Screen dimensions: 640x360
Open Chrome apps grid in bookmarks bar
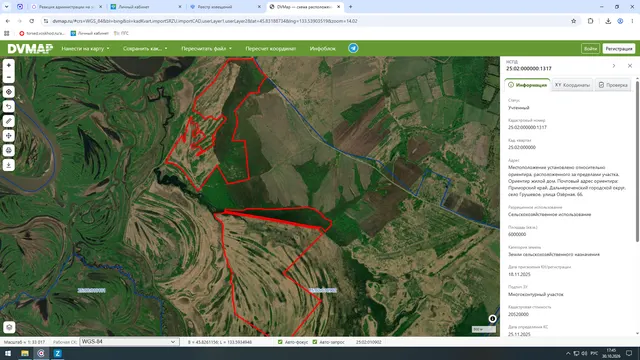[x=7, y=33]
